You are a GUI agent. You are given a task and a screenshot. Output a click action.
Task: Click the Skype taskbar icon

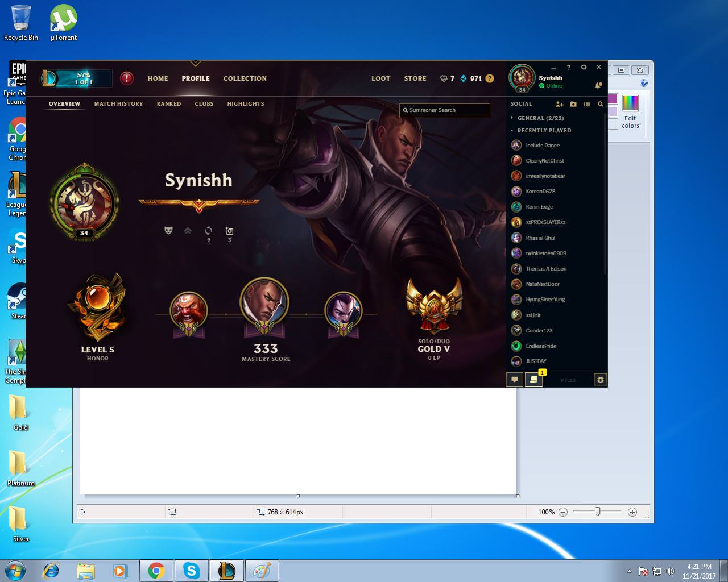coord(192,571)
